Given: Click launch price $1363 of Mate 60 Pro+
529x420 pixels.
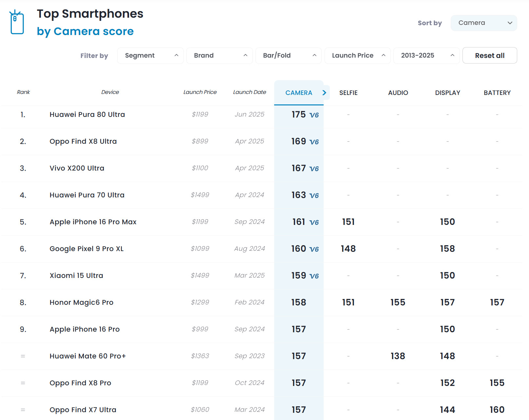Looking at the screenshot, I should [200, 356].
